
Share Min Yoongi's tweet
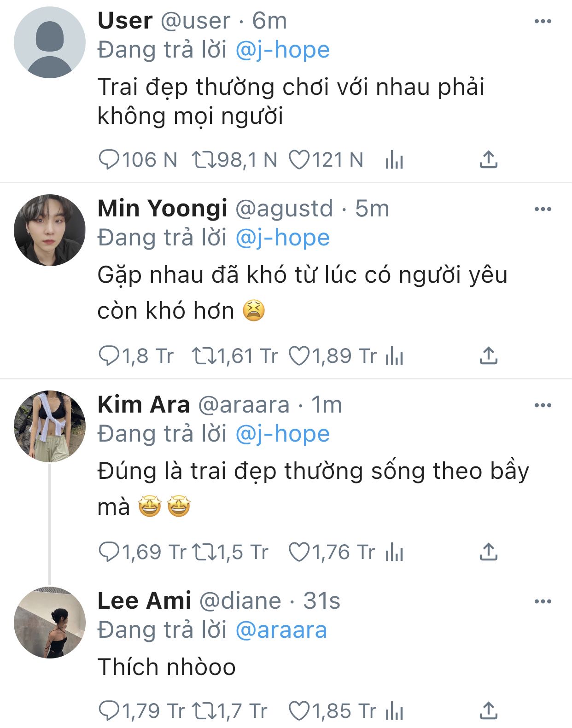[488, 356]
